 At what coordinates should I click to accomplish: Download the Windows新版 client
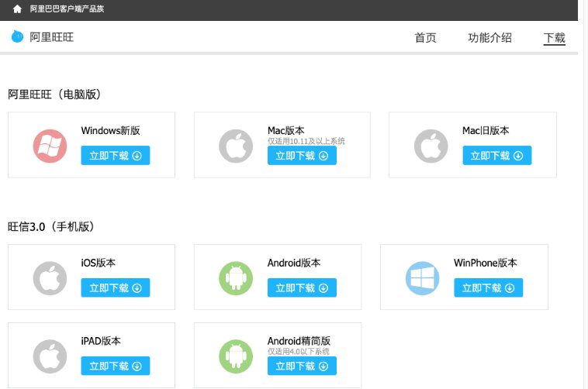click(116, 155)
